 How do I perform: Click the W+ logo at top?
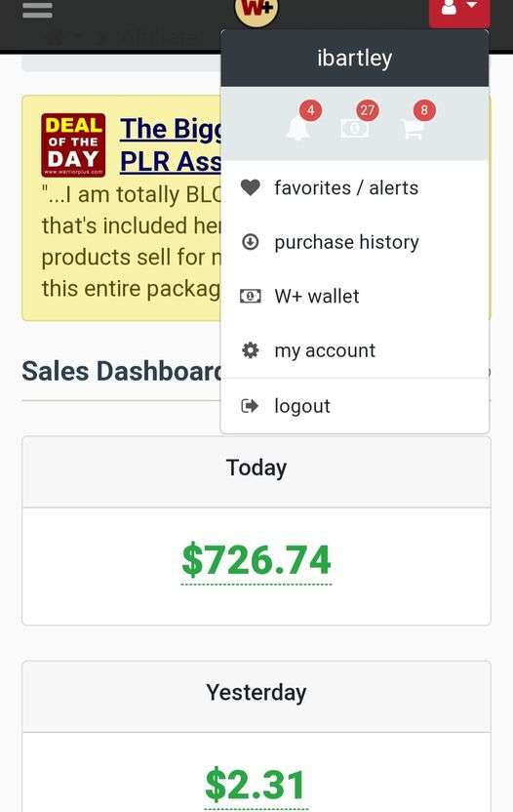tap(256, 11)
